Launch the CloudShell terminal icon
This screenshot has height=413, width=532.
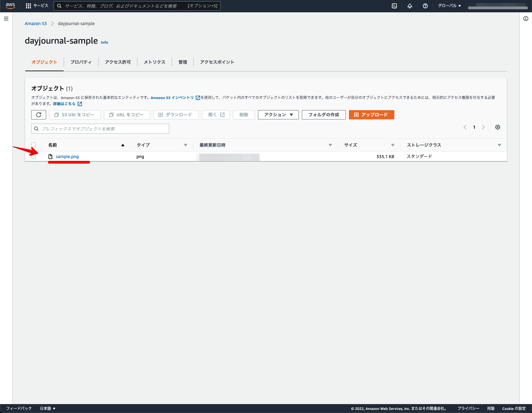(x=394, y=6)
